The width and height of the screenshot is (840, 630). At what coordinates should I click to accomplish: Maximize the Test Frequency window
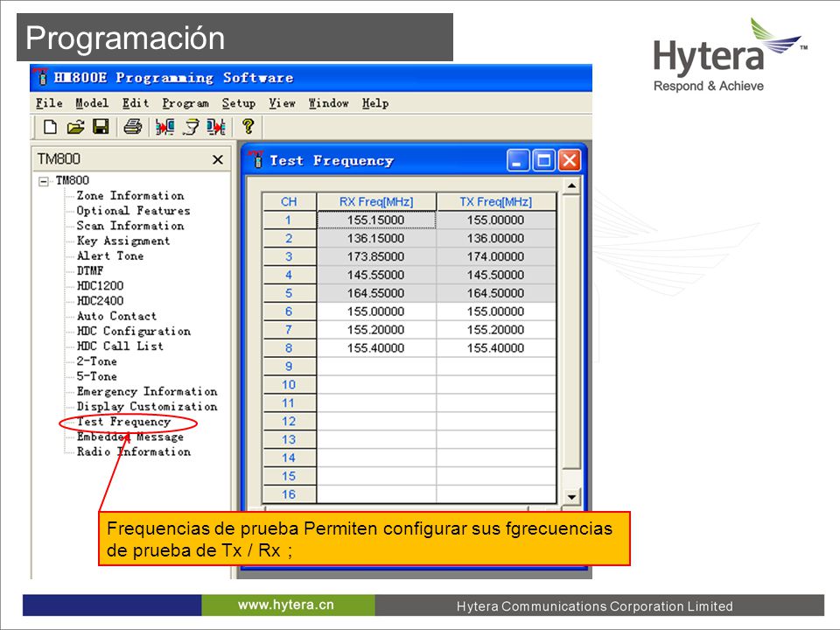coord(543,160)
